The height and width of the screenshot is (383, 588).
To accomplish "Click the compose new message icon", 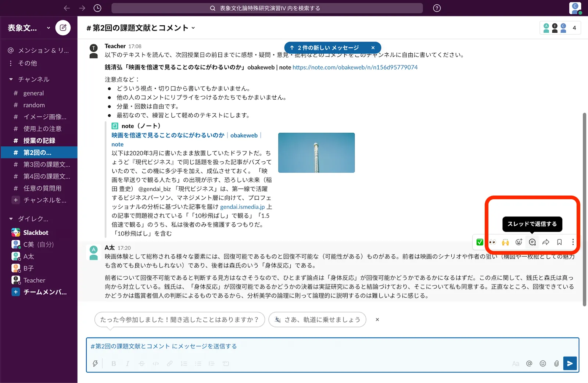I will 63,28.
